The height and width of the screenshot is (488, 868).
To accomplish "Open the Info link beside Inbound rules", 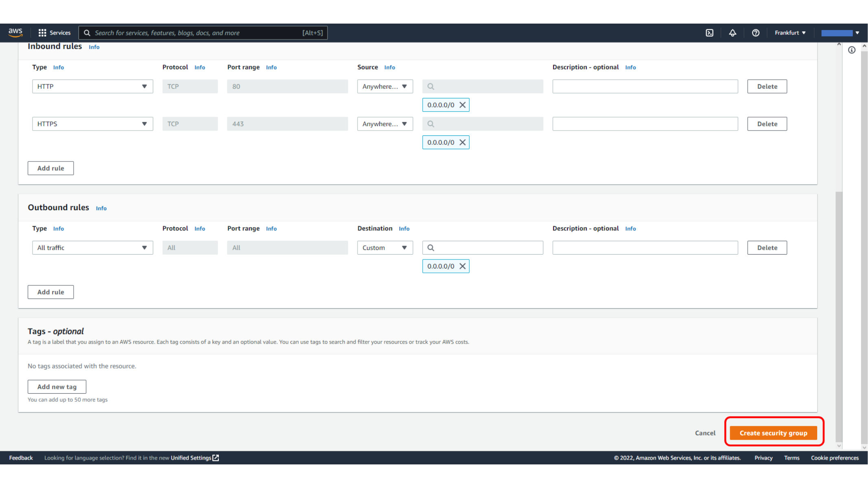I will coord(94,47).
